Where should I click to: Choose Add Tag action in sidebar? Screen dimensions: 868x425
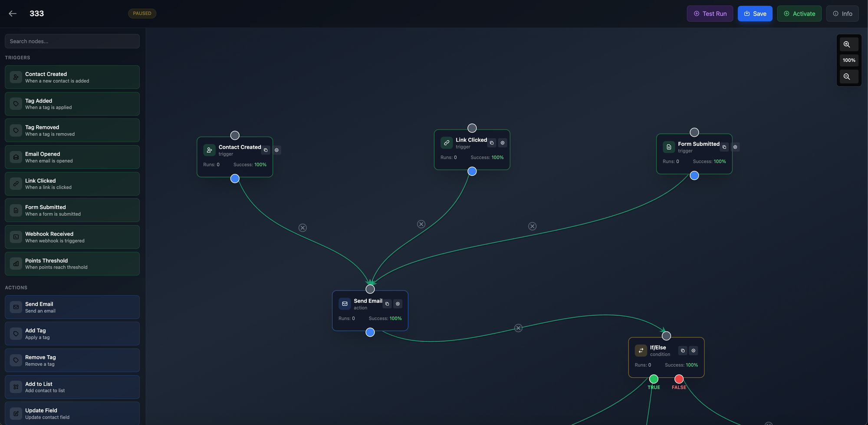tap(72, 334)
